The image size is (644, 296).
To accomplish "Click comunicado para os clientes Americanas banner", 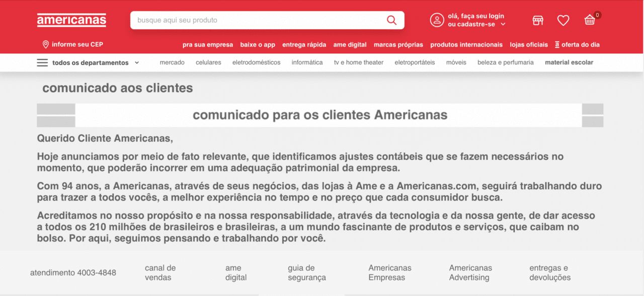I will click(320, 115).
